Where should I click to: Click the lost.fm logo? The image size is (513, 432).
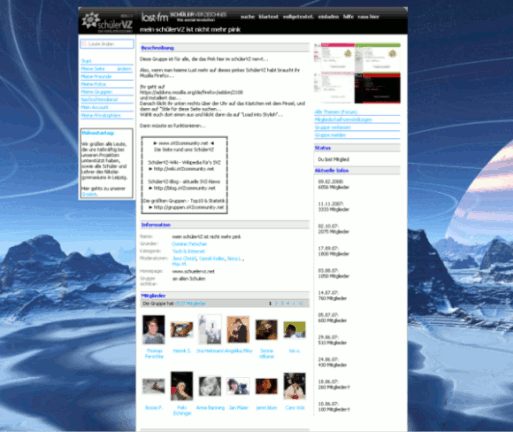pyautogui.click(x=154, y=17)
